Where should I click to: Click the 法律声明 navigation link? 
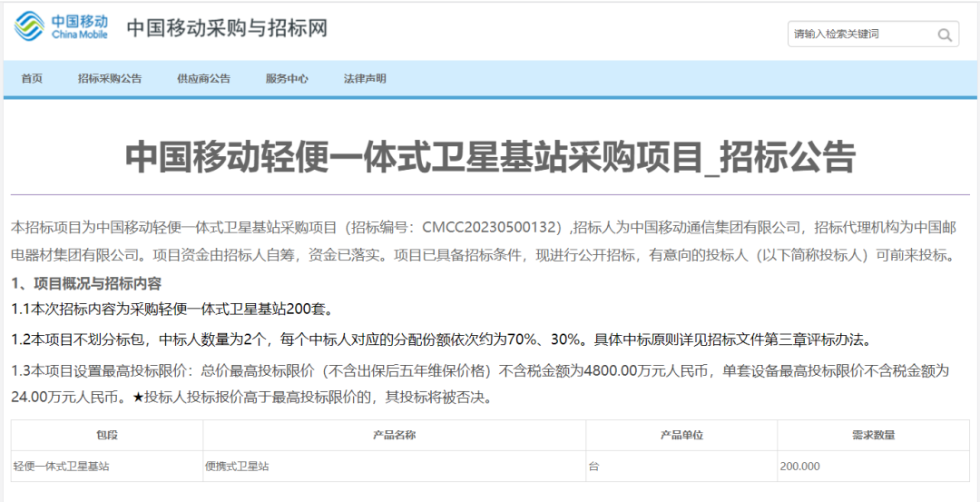365,79
